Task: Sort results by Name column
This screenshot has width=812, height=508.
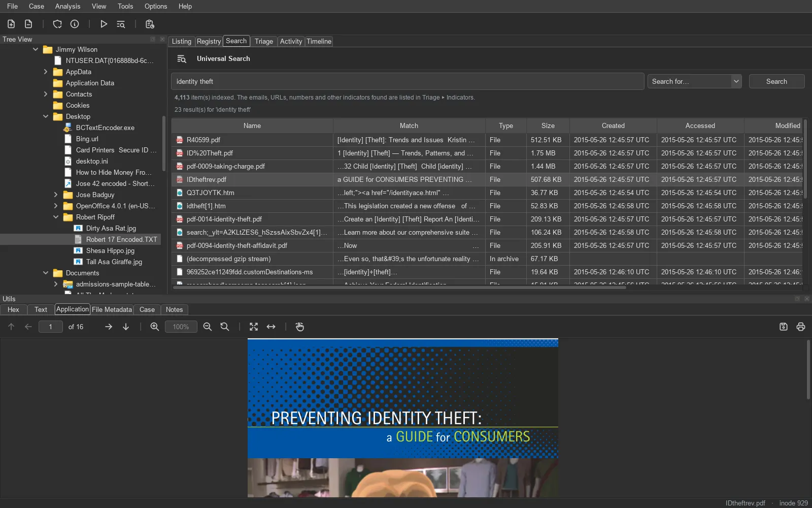Action: 252,125
